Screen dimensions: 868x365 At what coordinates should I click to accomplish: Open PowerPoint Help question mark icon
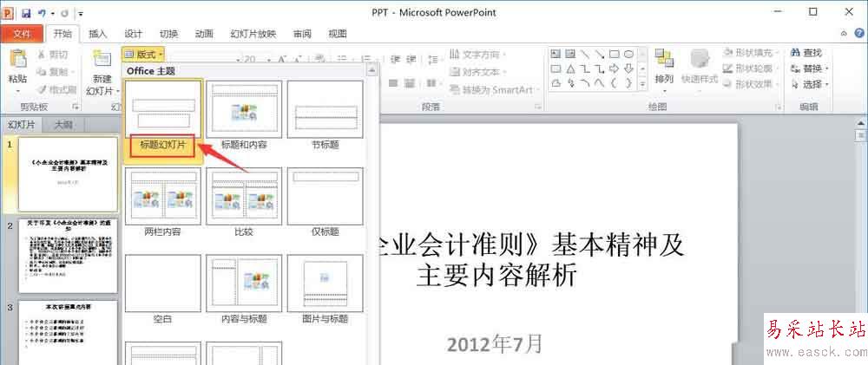(x=858, y=34)
